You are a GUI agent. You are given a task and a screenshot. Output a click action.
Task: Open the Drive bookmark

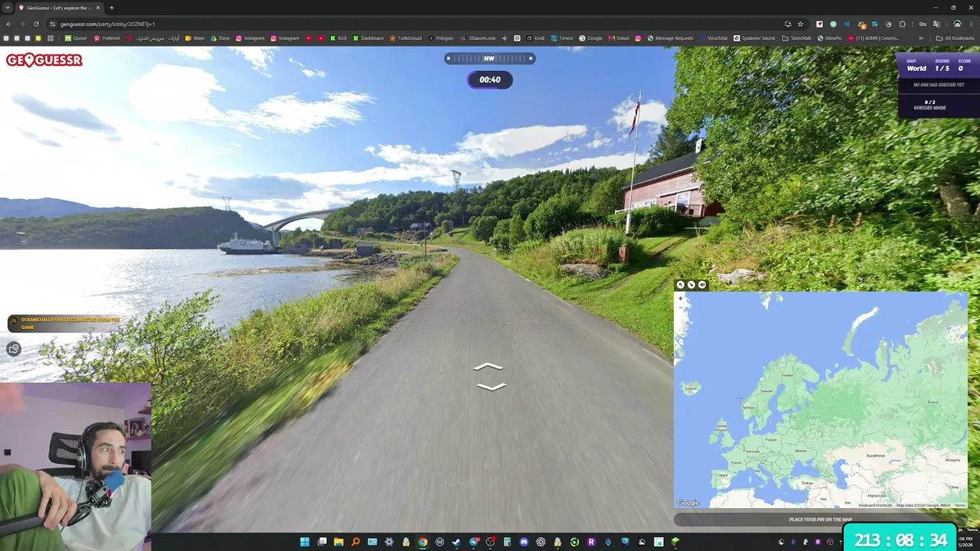(220, 38)
